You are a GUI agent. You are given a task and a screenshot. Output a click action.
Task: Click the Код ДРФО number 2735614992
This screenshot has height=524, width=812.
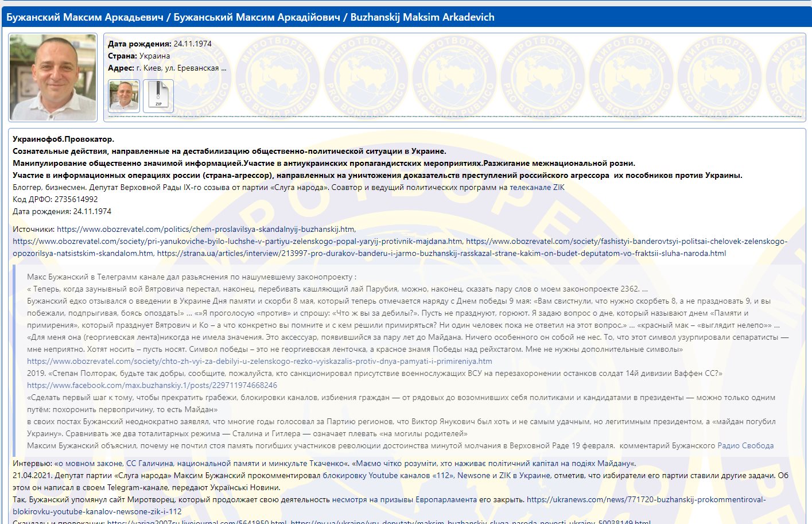pos(76,199)
